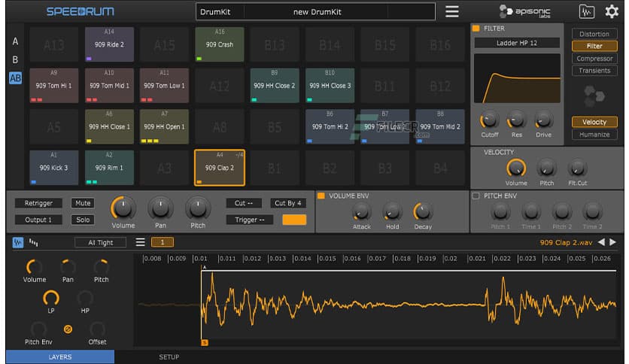Click the layer LP filter knob
This screenshot has height=364, width=629.
point(51,299)
